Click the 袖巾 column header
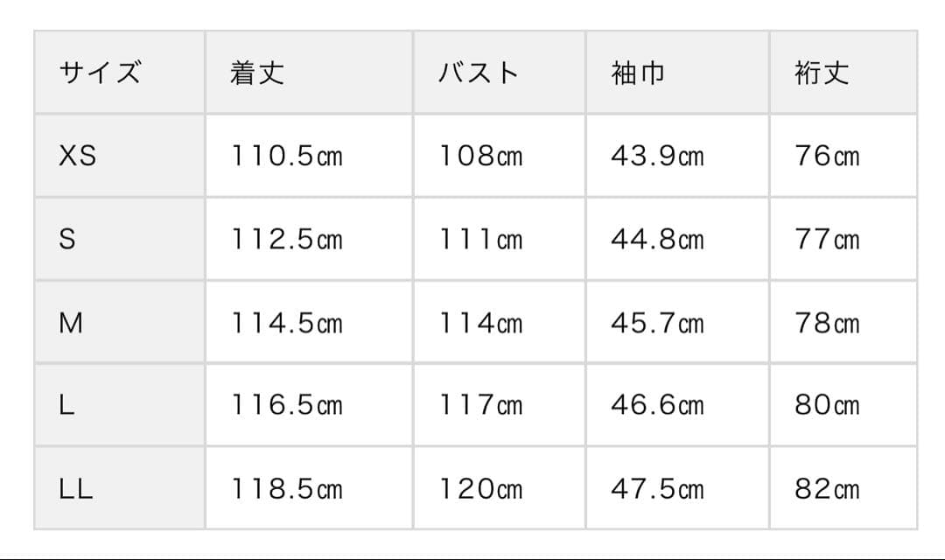 tap(638, 73)
